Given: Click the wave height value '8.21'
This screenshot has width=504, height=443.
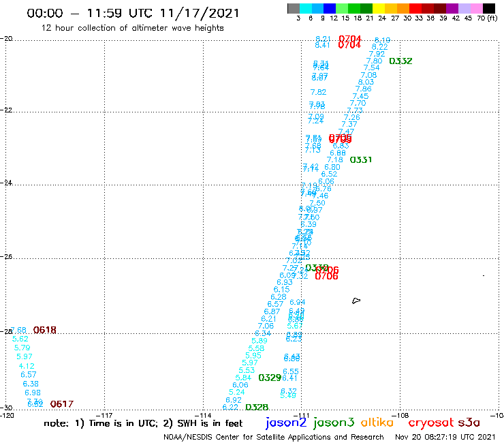Looking at the screenshot, I should point(323,39).
